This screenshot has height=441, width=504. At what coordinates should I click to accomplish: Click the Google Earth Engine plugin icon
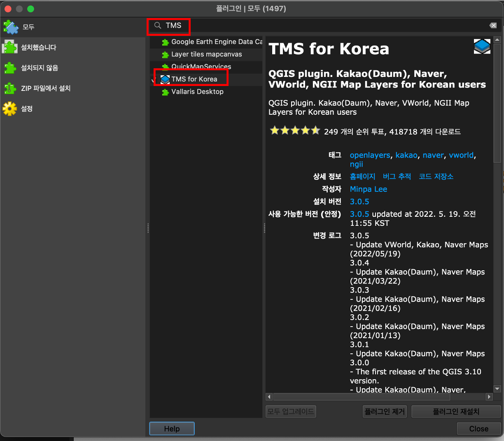click(x=166, y=42)
